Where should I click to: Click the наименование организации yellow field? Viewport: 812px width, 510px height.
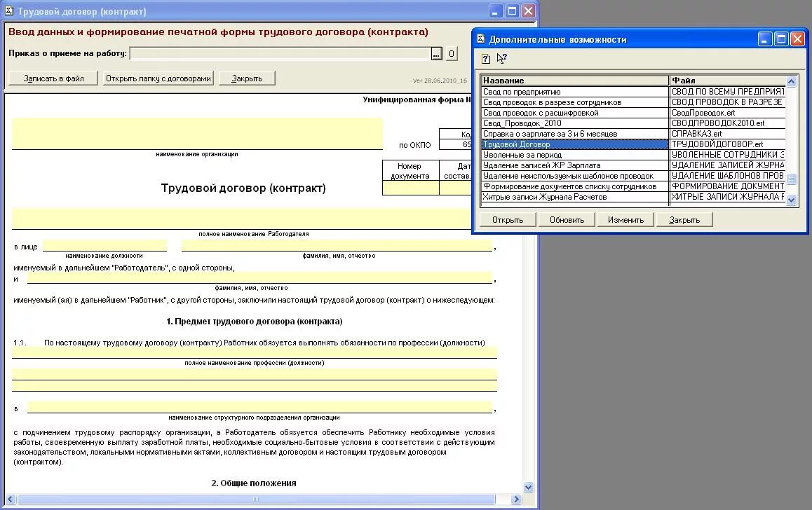197,133
